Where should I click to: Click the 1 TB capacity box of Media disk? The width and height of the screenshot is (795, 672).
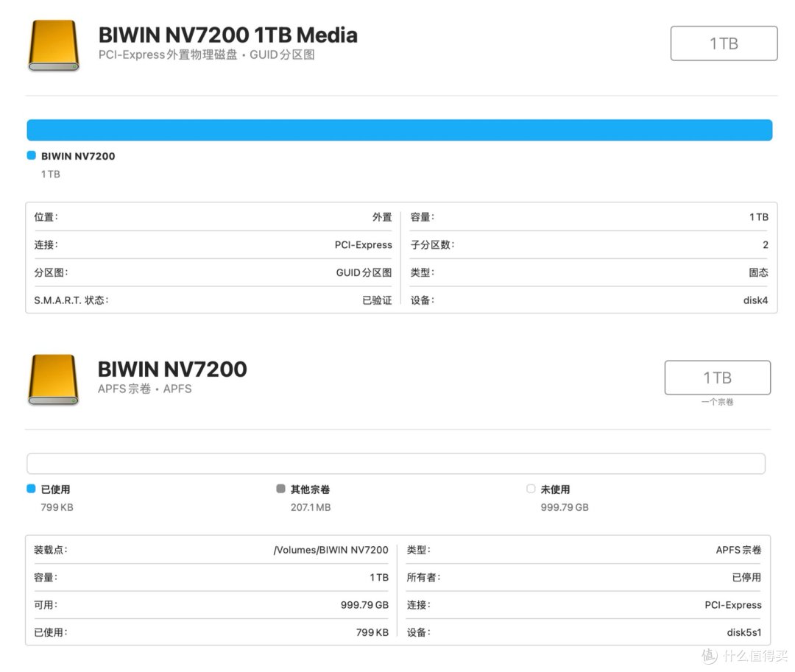(x=724, y=43)
